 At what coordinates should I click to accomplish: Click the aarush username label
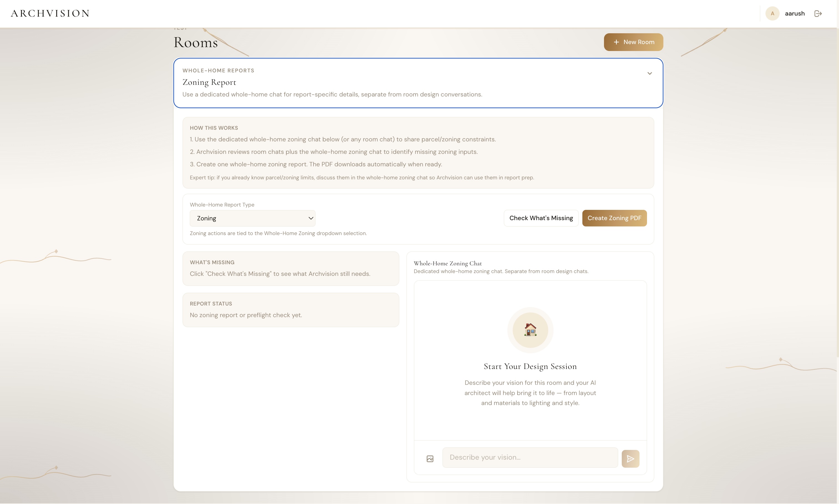click(795, 14)
